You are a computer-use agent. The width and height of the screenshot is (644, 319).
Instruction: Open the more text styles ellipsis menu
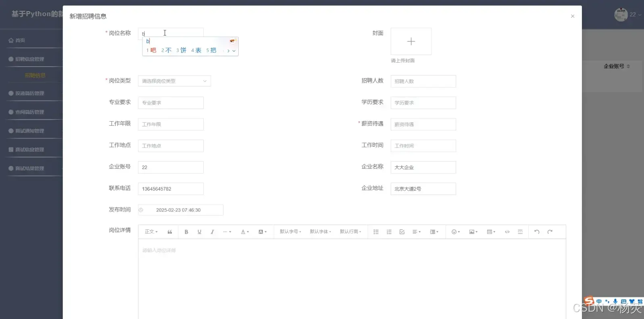tap(227, 232)
